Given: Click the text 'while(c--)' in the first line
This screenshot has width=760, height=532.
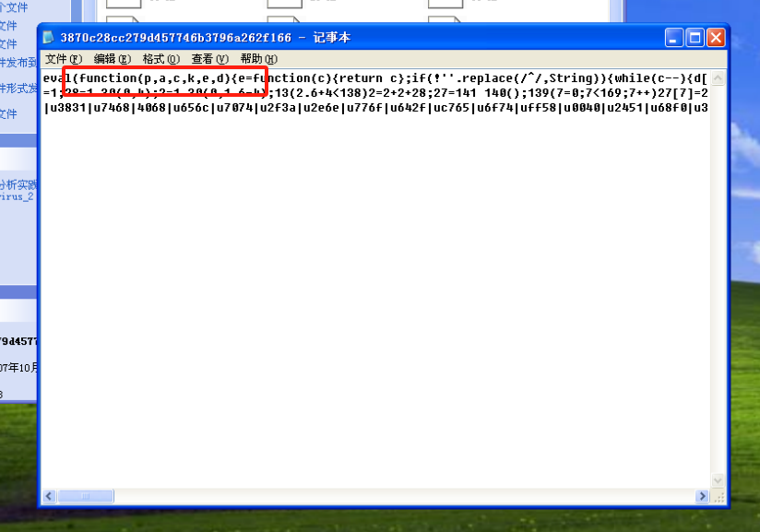Looking at the screenshot, I should 650,78.
